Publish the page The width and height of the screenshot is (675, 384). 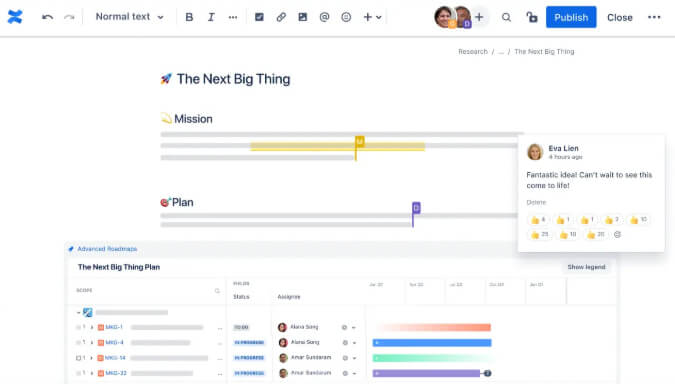tap(571, 17)
